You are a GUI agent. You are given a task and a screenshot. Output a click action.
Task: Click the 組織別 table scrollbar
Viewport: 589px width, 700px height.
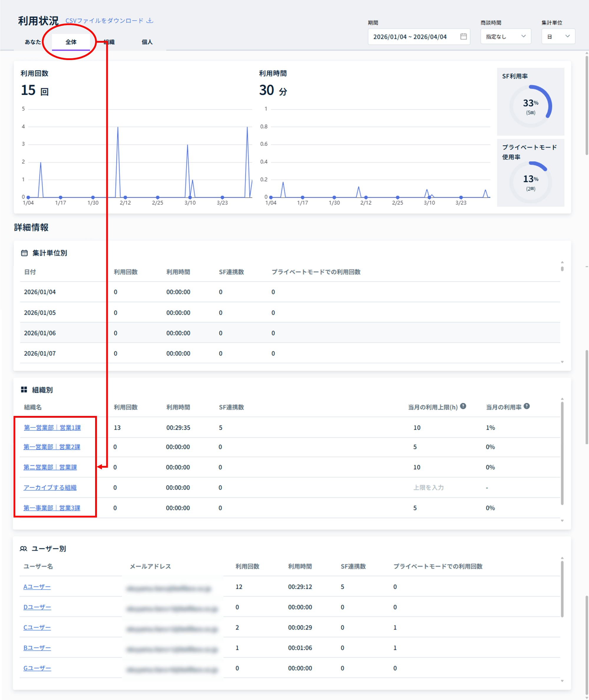point(562,453)
